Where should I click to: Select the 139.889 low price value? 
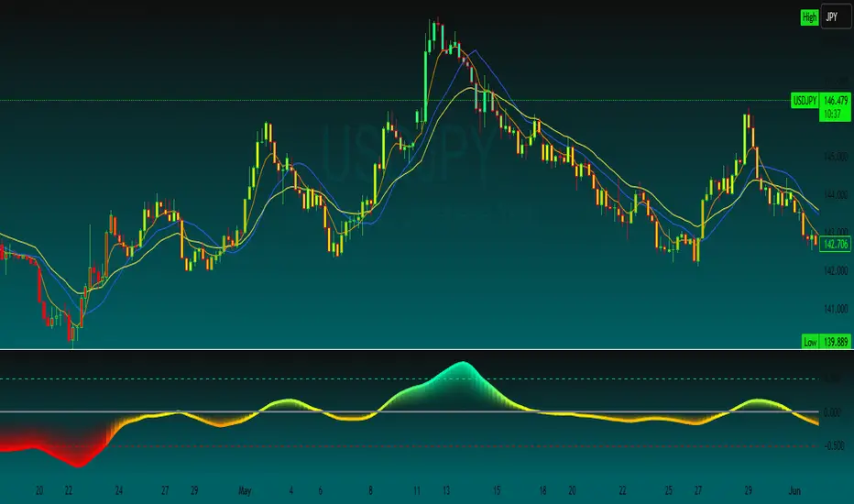(836, 342)
